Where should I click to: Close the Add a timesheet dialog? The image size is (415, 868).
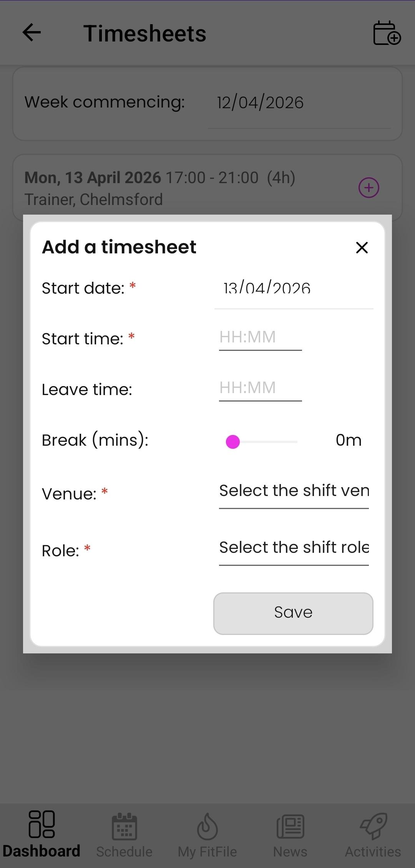[362, 248]
